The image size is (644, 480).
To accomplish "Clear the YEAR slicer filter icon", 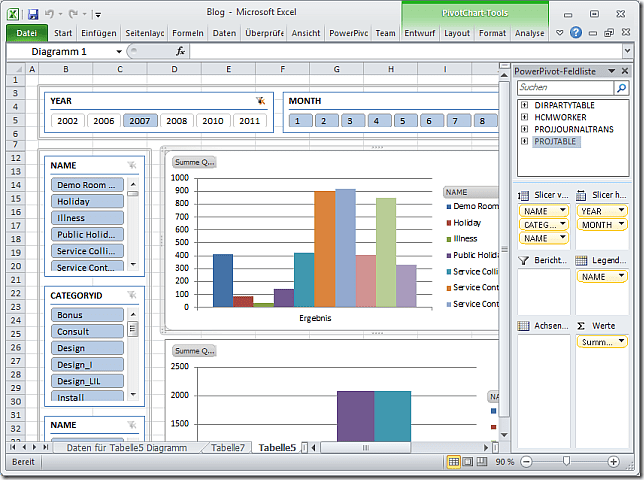I will (260, 101).
